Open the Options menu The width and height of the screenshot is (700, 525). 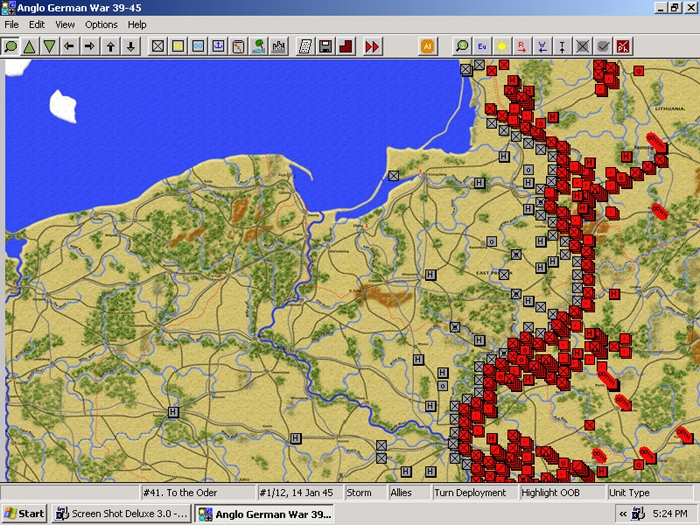[x=101, y=25]
